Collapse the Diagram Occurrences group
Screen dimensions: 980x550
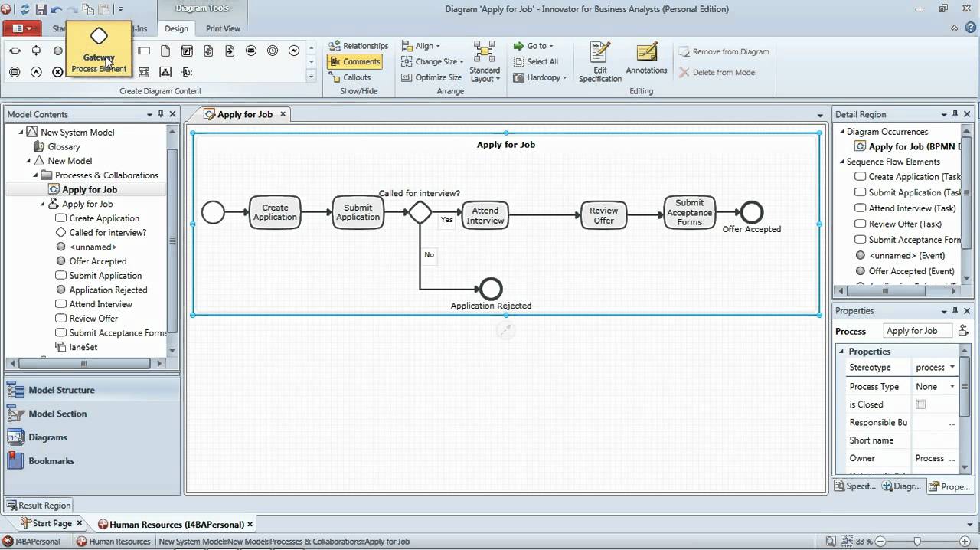841,132
